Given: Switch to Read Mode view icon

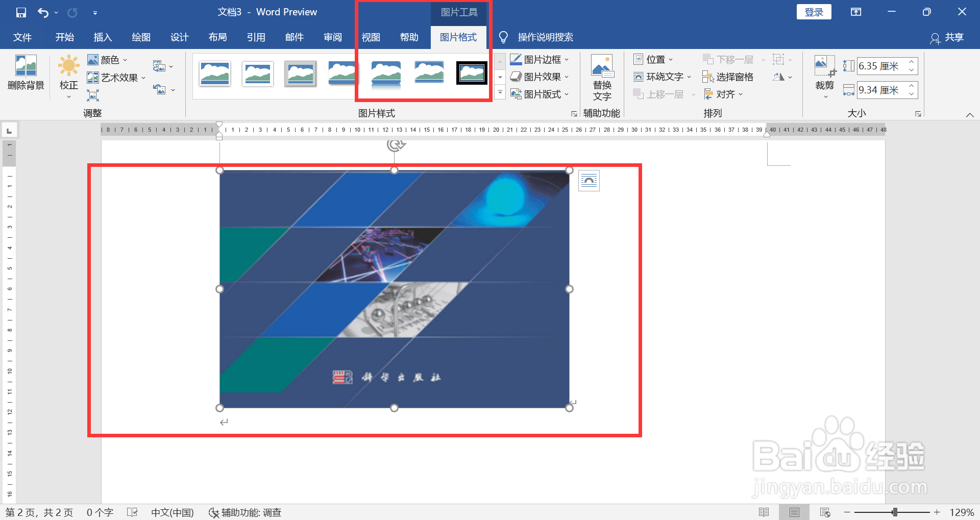Looking at the screenshot, I should point(764,512).
